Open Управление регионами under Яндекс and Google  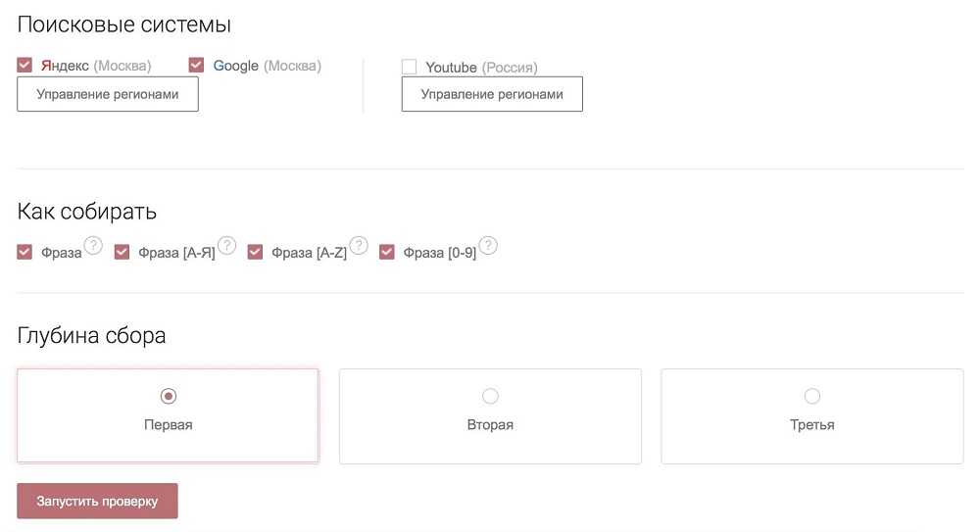pos(108,95)
